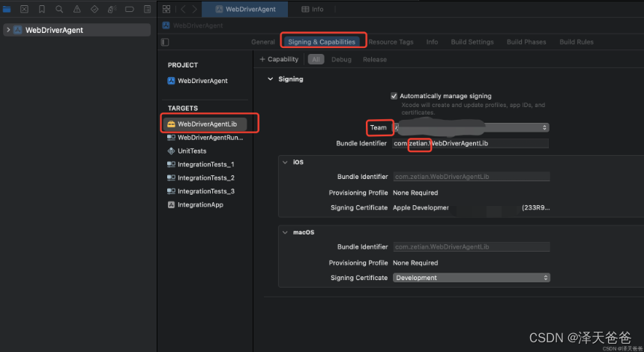Hide the project and targets list sidebar
Viewport: 644px width, 352px height.
tap(165, 42)
